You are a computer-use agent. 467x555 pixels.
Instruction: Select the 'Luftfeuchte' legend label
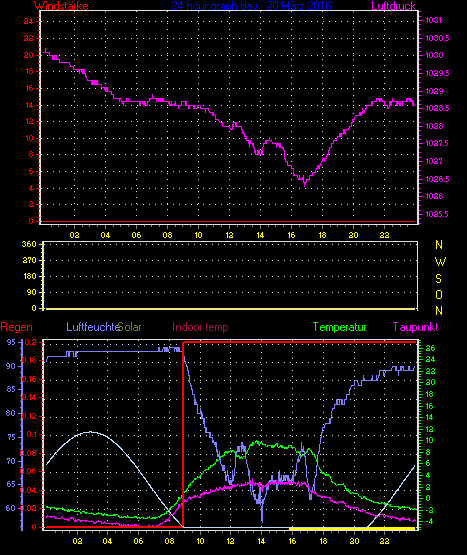(93, 326)
